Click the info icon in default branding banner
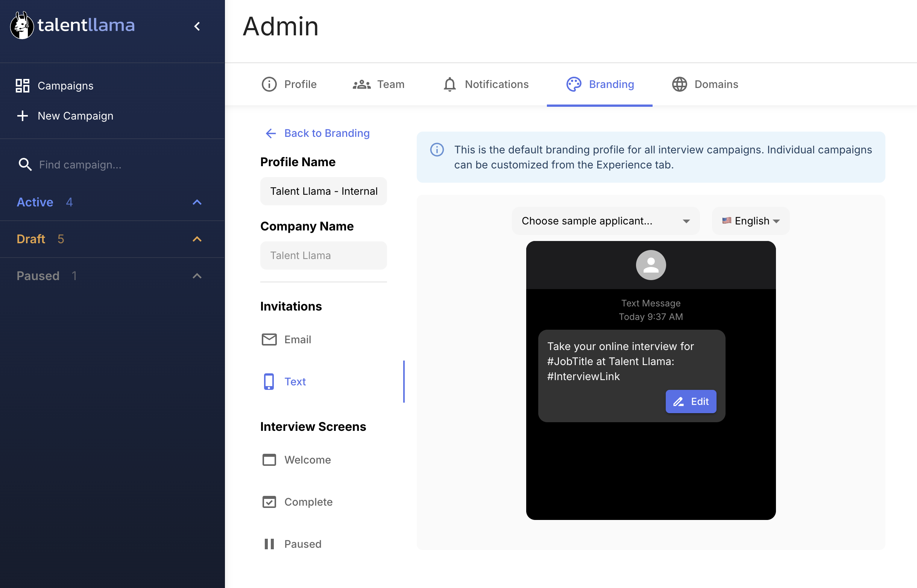The height and width of the screenshot is (588, 917). point(437,150)
